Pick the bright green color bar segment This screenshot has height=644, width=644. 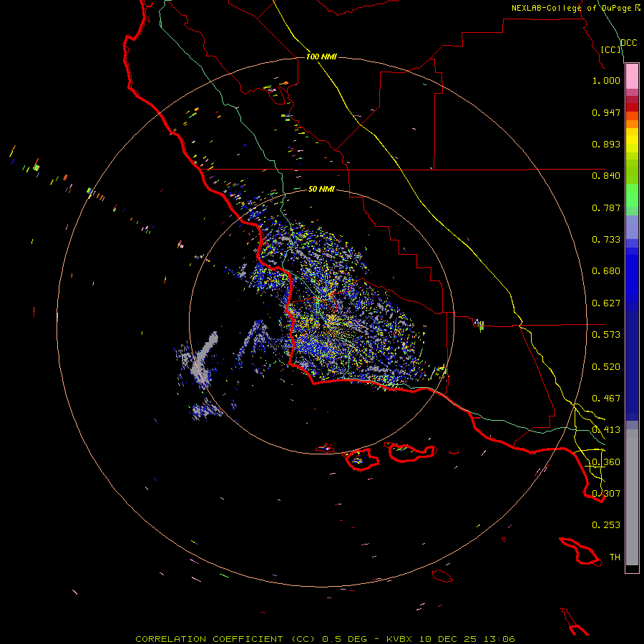coord(632,195)
